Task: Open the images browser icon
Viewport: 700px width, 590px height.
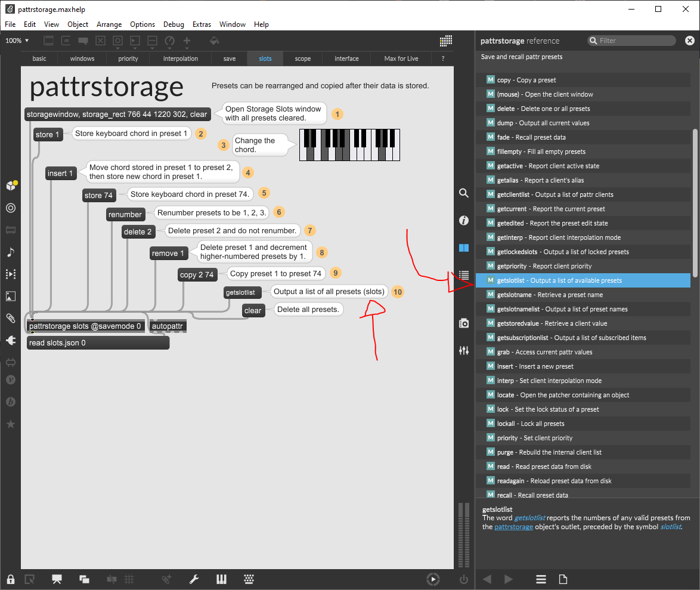Action: (11, 296)
